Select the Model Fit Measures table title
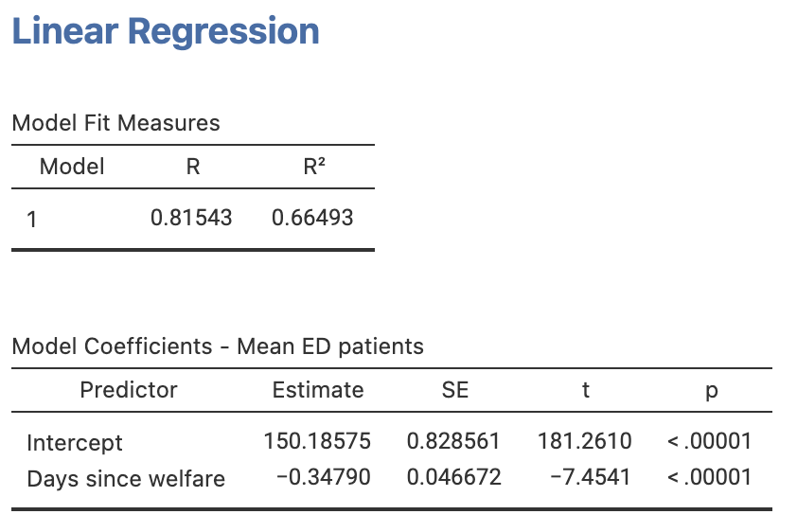 [115, 123]
